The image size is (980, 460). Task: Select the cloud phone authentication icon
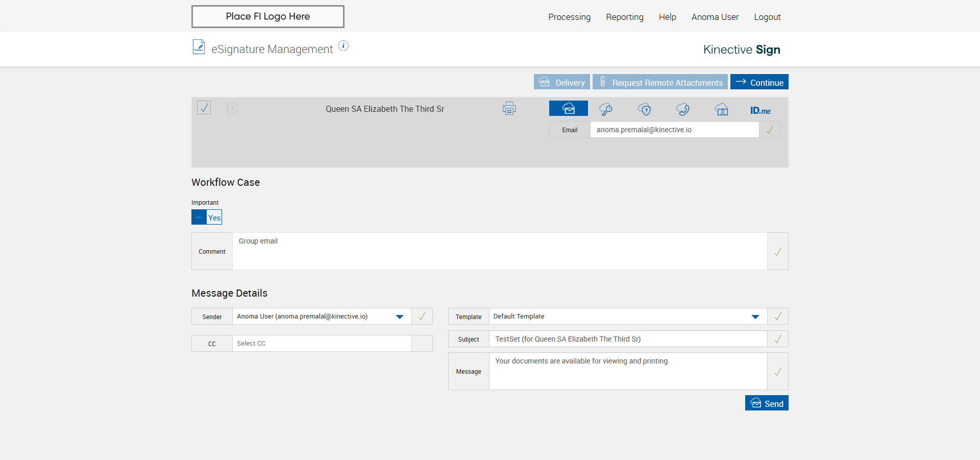click(683, 109)
